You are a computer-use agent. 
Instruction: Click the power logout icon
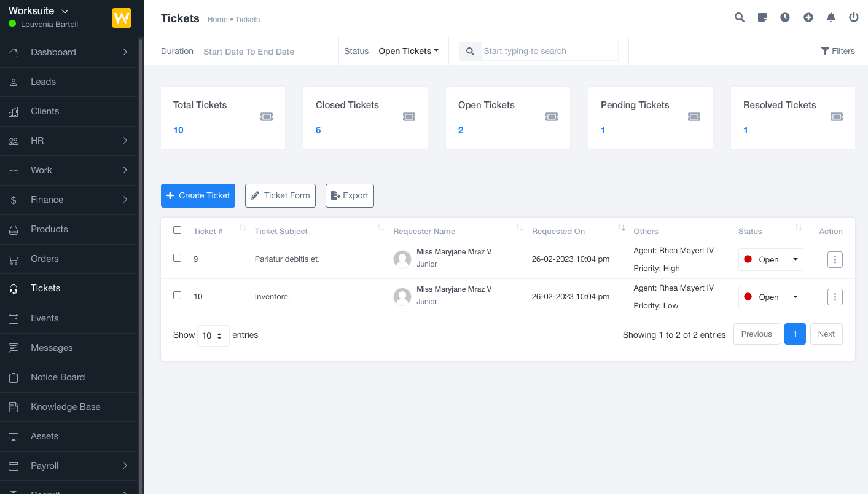coord(854,17)
